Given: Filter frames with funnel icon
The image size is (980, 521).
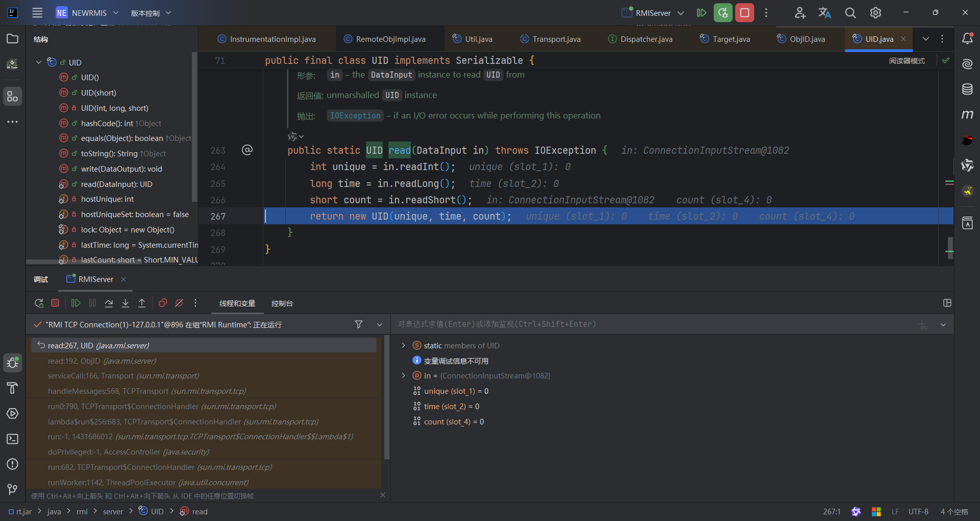Looking at the screenshot, I should click(359, 324).
